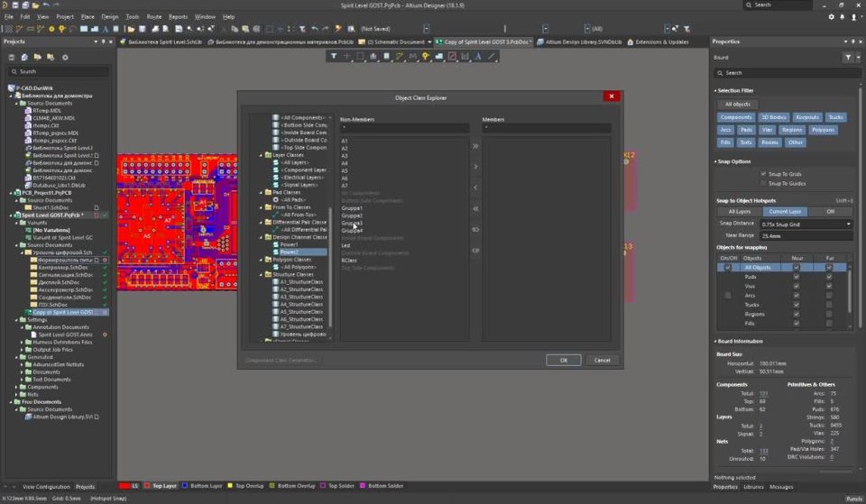
Task: Click the selection rectangle icon in active bar
Action: tap(360, 56)
